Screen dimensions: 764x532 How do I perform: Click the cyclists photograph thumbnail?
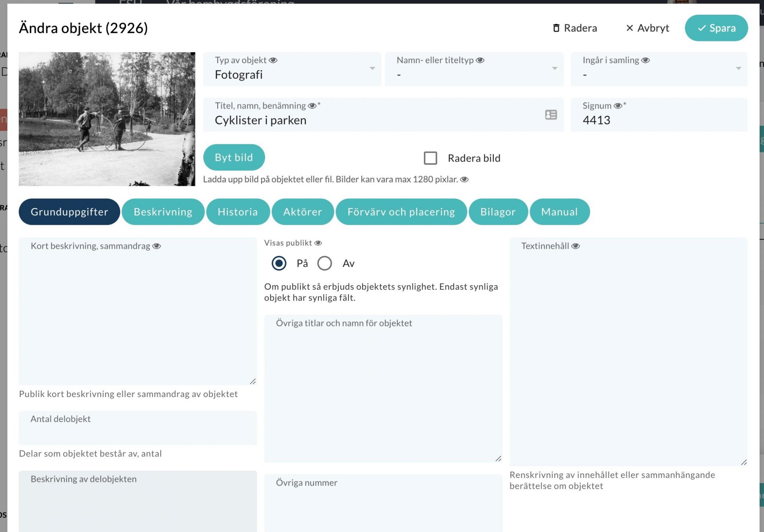107,119
